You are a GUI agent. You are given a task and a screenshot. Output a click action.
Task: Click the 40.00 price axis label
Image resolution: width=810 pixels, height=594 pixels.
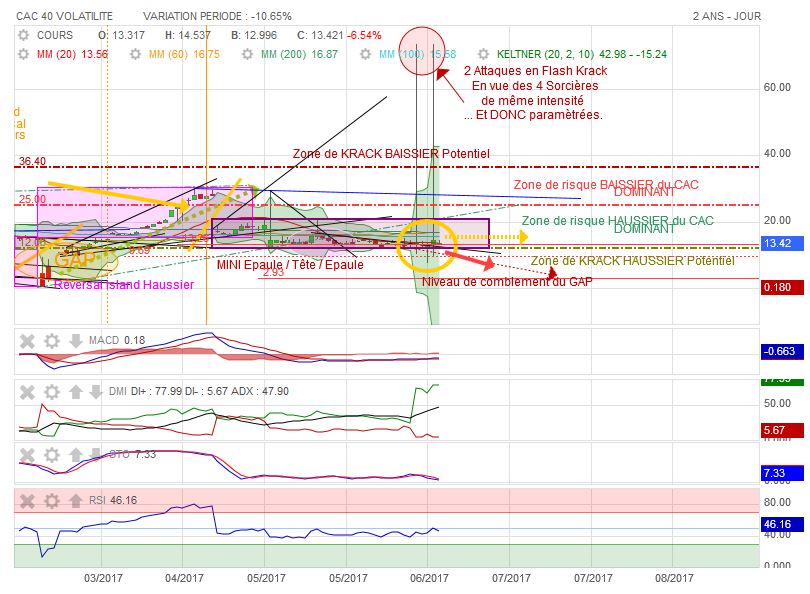click(777, 153)
